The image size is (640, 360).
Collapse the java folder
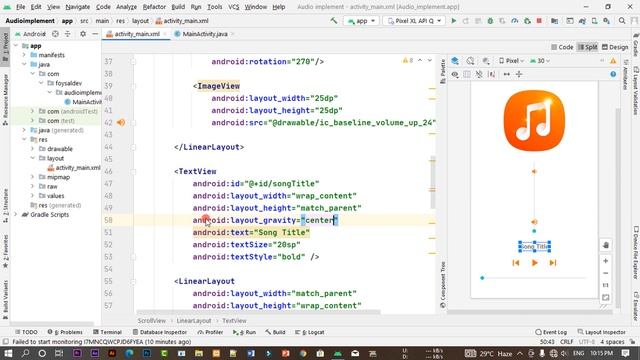click(x=24, y=64)
